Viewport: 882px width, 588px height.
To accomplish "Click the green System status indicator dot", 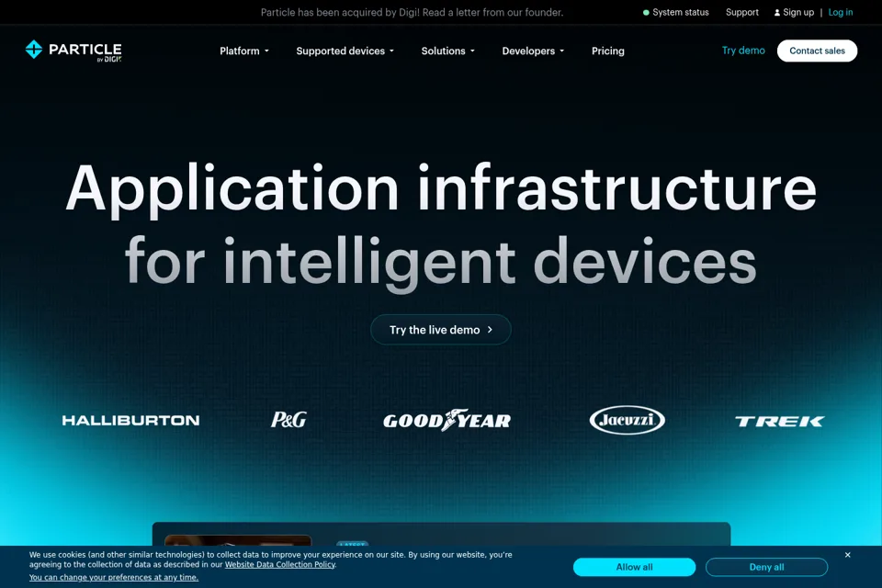I will point(646,12).
